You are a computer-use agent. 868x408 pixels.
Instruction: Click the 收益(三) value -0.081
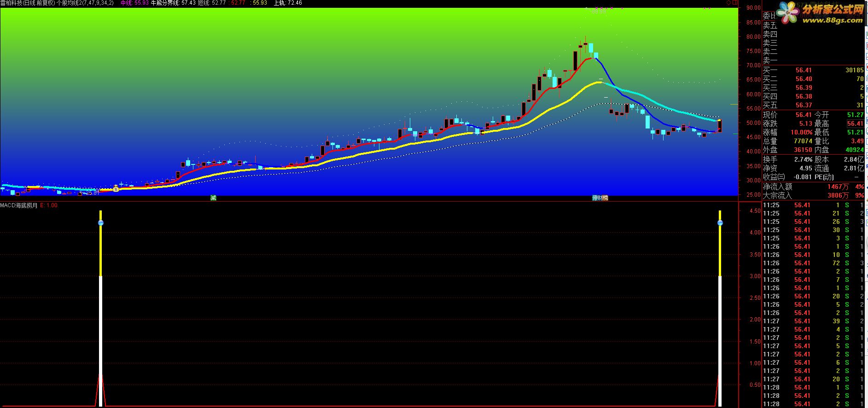[x=803, y=177]
